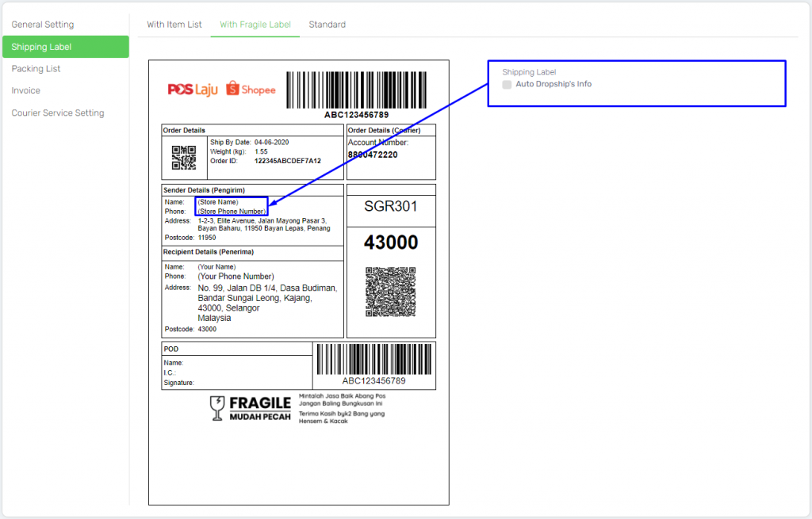812x519 pixels.
Task: Enable the Auto Dropship's Info checkbox
Action: coord(506,83)
